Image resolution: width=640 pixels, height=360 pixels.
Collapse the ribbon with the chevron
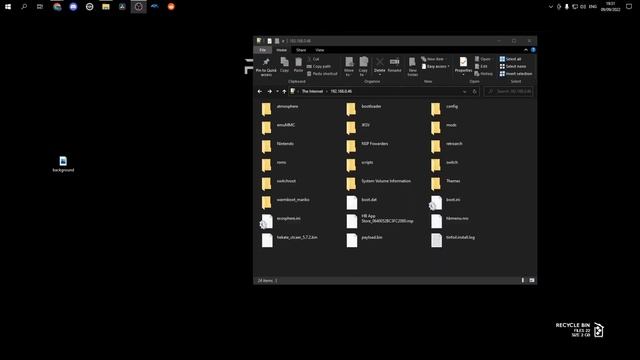(x=526, y=50)
